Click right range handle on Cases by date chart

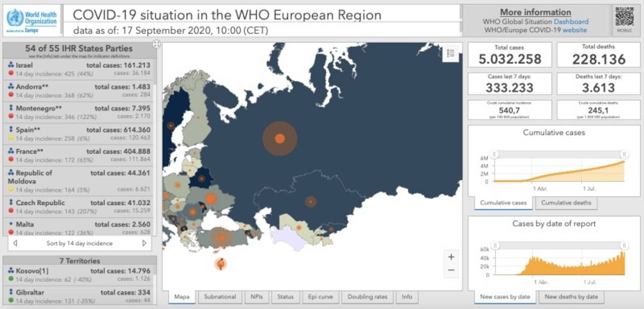click(x=624, y=245)
